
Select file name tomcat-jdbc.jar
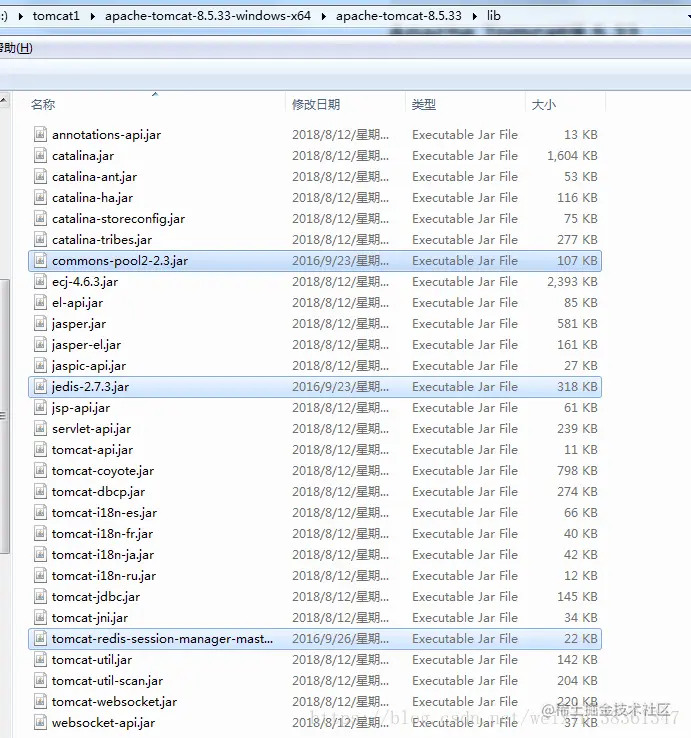[96, 597]
